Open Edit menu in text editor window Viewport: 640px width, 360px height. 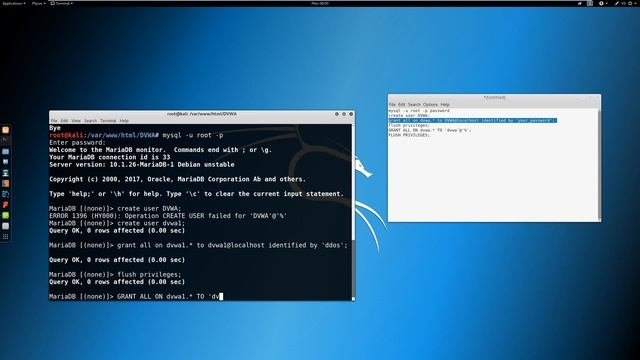click(402, 105)
